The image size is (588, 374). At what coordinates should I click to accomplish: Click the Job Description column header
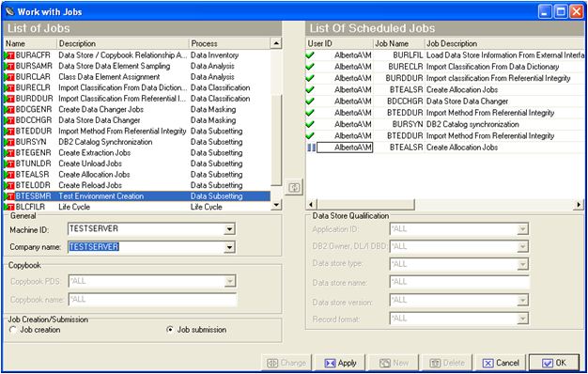[504, 43]
